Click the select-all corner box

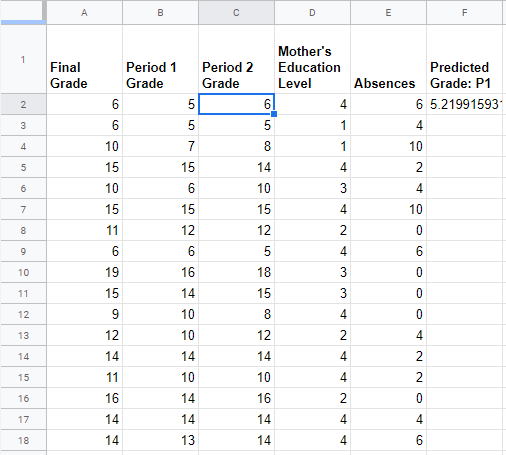point(23,13)
